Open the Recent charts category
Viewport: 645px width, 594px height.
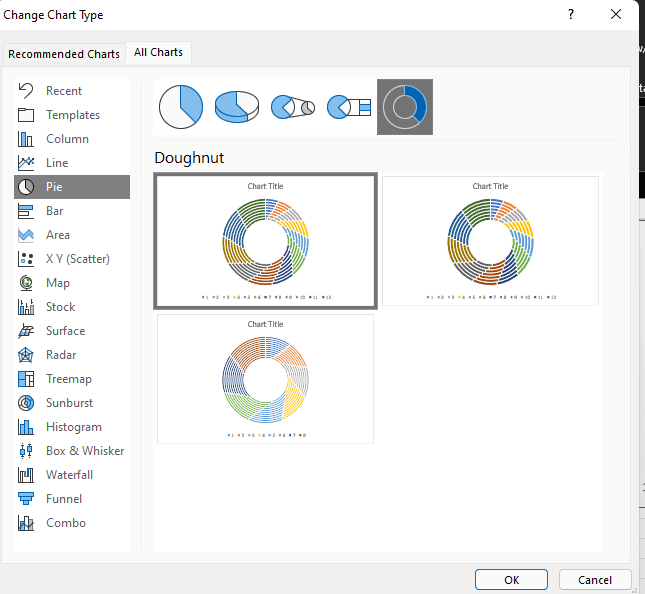pos(64,91)
